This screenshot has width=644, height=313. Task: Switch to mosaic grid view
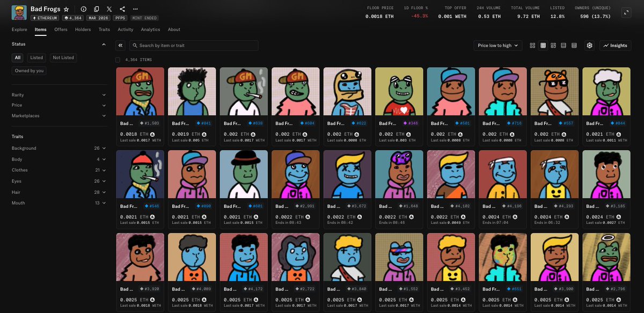(553, 46)
